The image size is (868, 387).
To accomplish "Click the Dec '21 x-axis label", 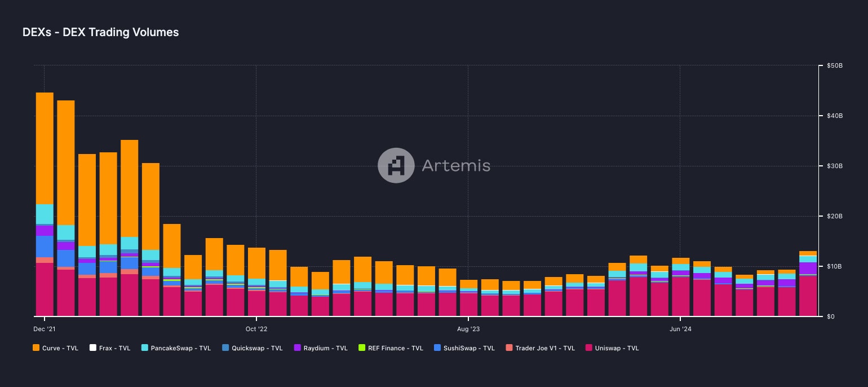I will [44, 328].
